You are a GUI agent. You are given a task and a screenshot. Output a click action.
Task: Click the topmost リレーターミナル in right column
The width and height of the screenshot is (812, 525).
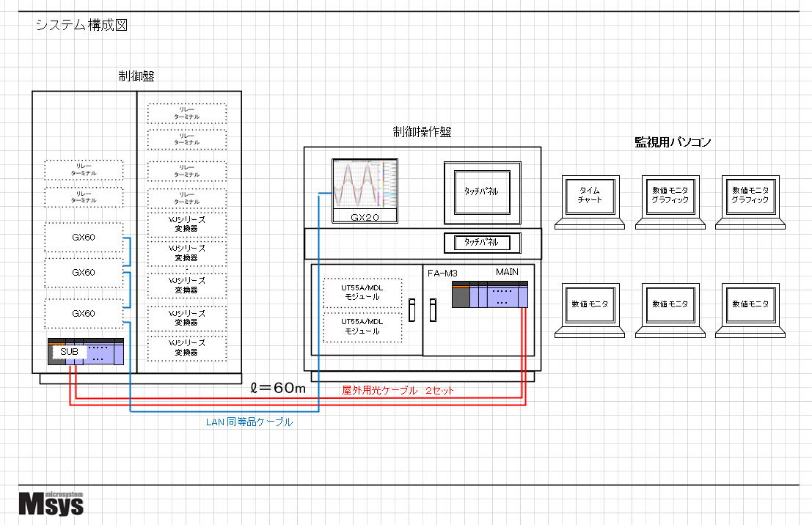point(187,114)
